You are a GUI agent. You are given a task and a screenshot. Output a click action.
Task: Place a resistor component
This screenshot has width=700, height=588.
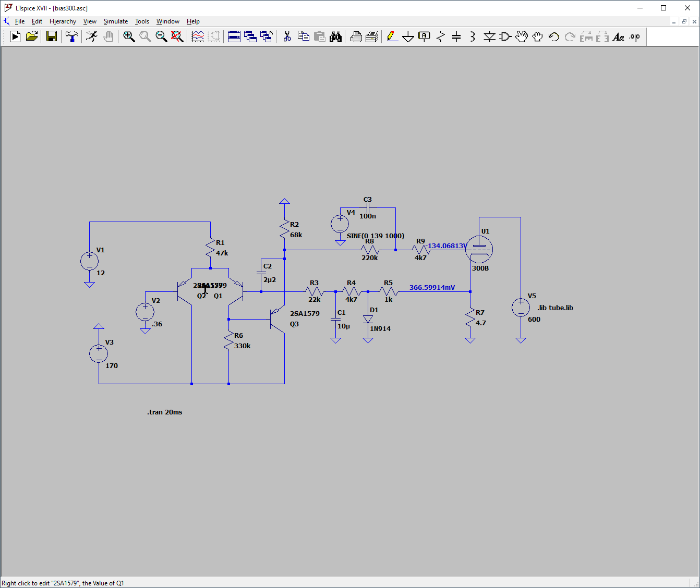(x=441, y=36)
